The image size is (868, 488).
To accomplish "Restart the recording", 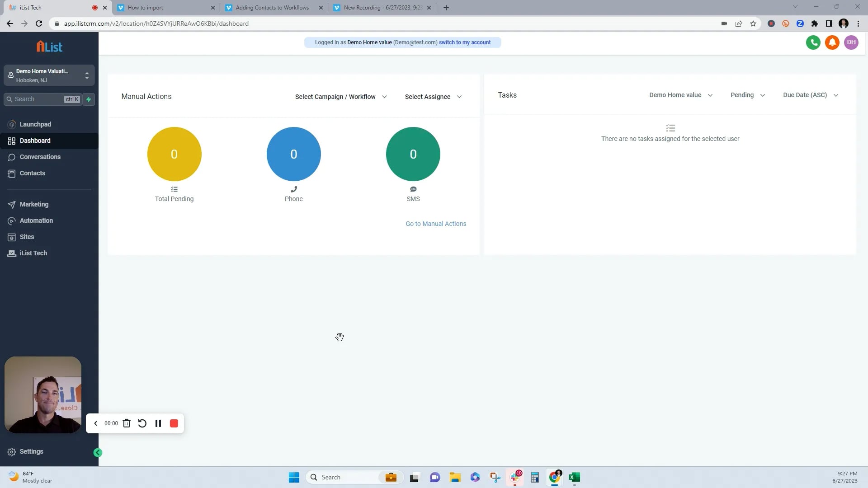I will coord(142,423).
